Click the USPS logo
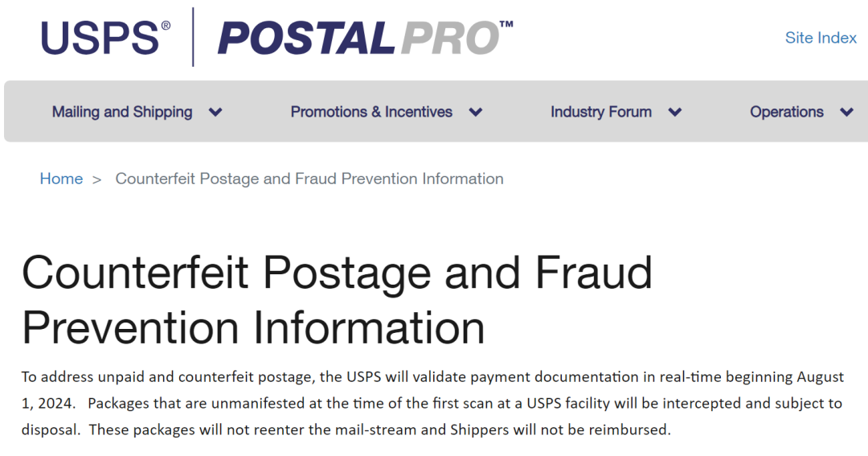The height and width of the screenshot is (456, 868). tap(100, 38)
